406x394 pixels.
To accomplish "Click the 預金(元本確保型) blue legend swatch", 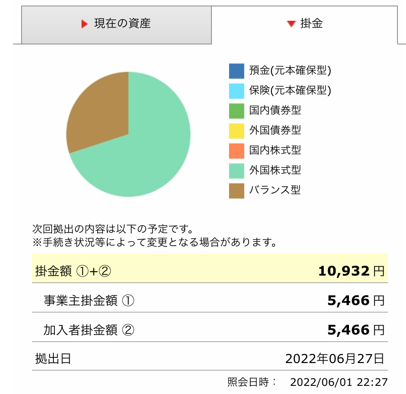I will [x=236, y=71].
